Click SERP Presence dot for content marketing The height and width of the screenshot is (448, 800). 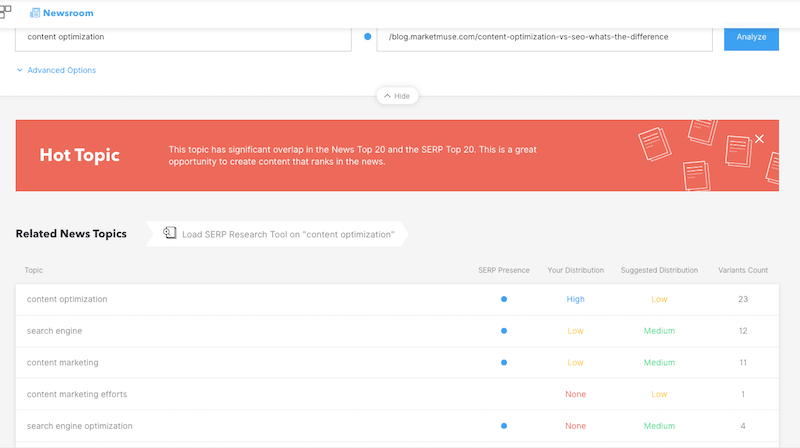tap(503, 362)
